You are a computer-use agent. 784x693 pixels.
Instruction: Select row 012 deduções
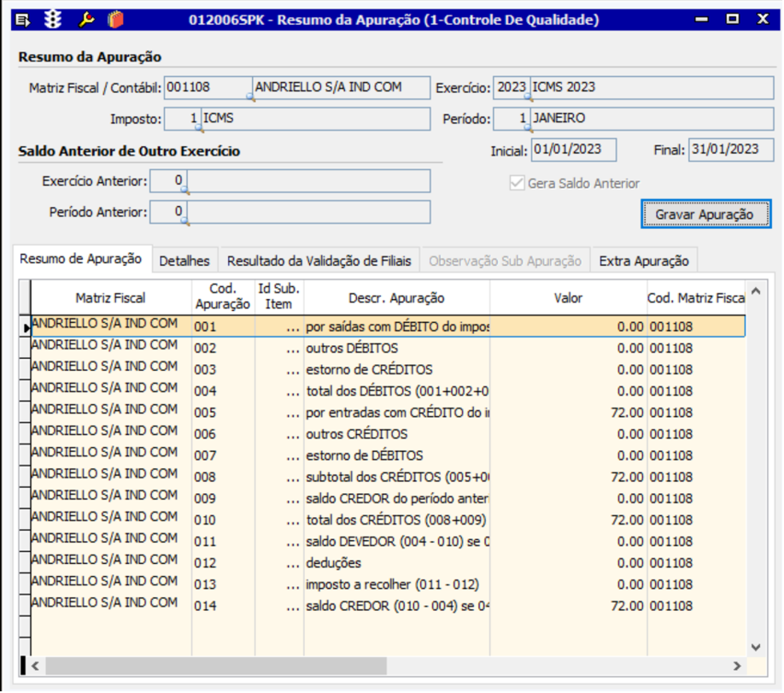click(388, 563)
